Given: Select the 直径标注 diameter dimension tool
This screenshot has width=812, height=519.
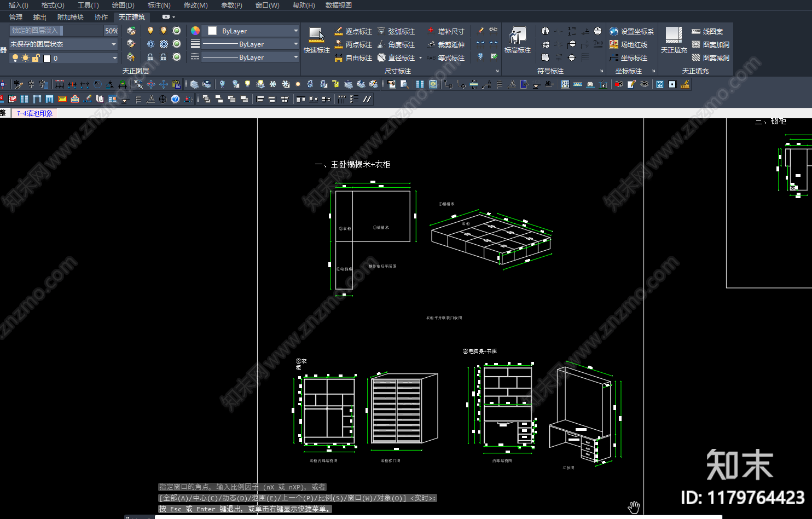Looking at the screenshot, I should (396, 57).
